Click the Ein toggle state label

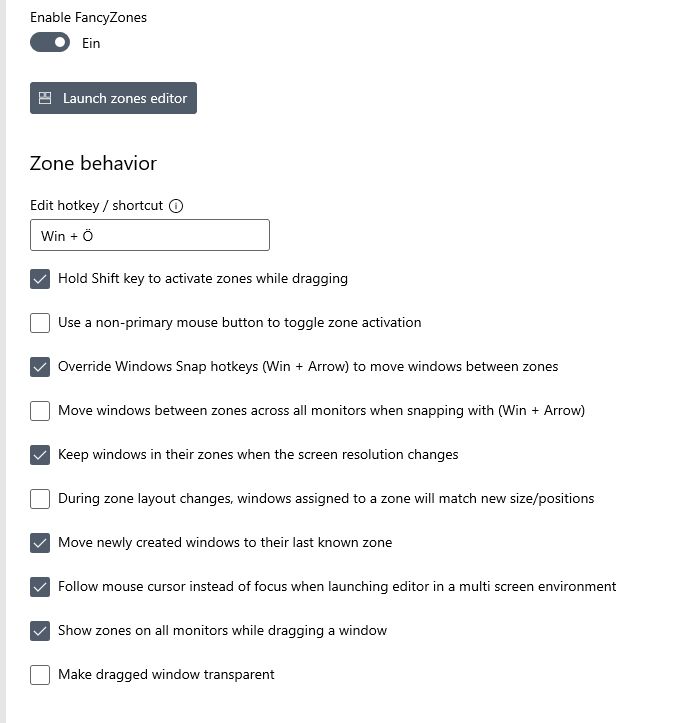[x=91, y=43]
